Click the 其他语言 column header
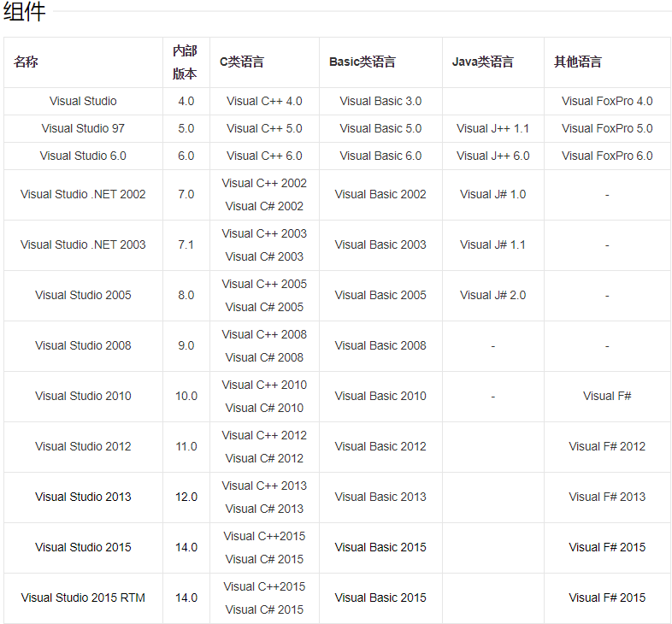The image size is (672, 624). click(578, 62)
